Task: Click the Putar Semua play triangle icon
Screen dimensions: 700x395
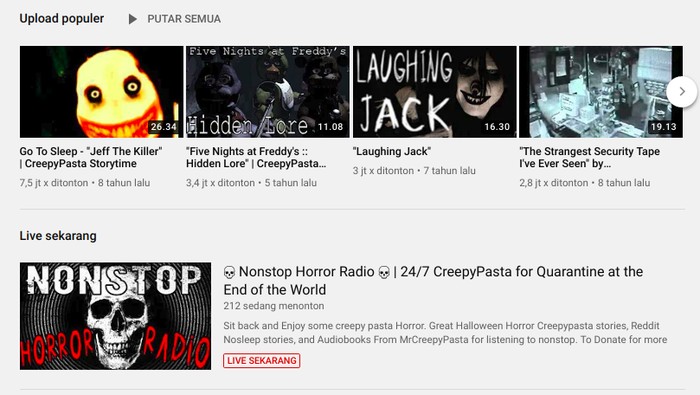Action: coord(132,19)
